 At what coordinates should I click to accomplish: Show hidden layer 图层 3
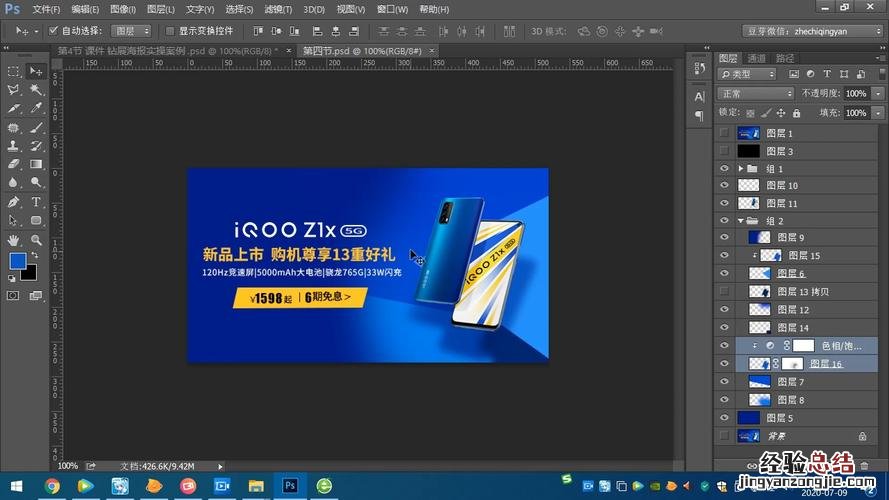725,151
